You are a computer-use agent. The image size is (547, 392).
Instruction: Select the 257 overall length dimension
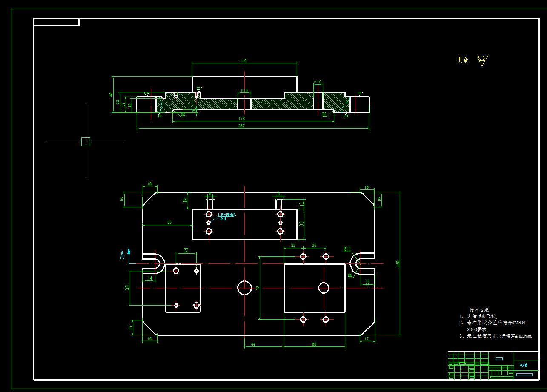[x=242, y=126]
